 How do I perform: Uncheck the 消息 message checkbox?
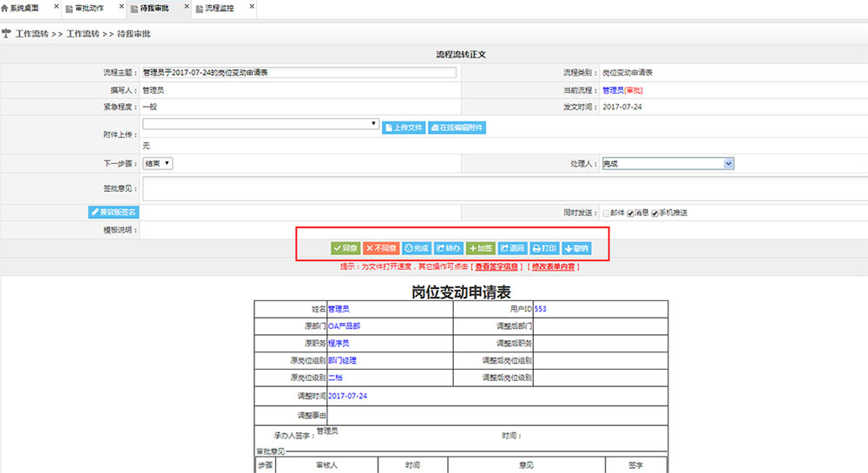(631, 213)
